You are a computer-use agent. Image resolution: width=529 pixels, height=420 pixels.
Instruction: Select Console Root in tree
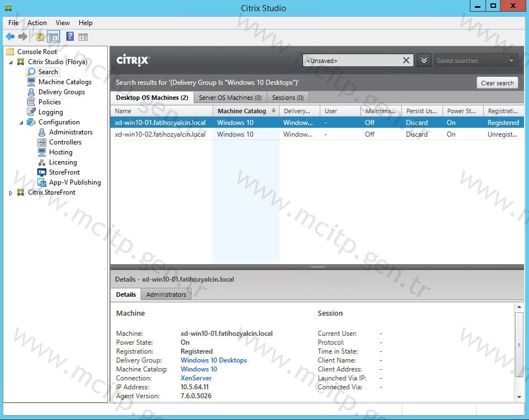point(37,52)
